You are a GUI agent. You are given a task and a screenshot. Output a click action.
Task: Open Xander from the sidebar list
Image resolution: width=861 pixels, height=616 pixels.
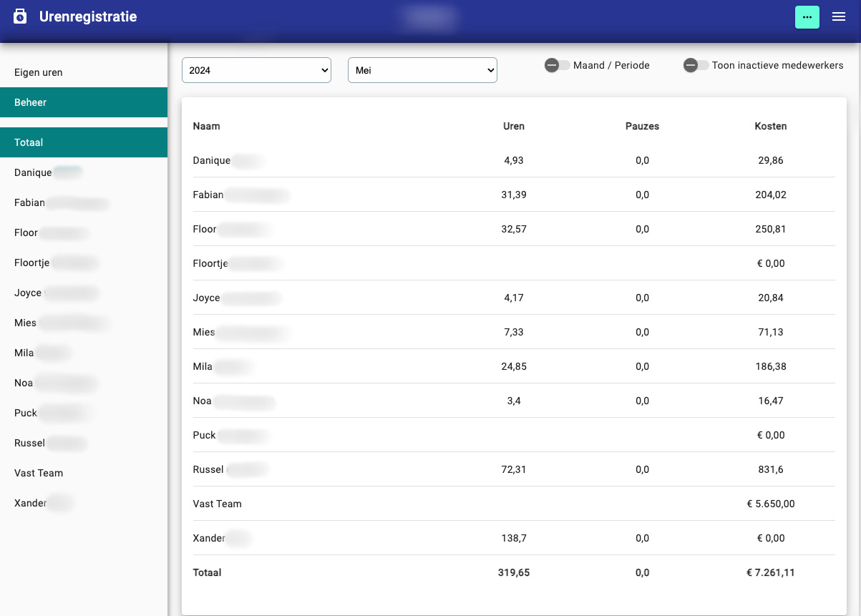(x=31, y=503)
